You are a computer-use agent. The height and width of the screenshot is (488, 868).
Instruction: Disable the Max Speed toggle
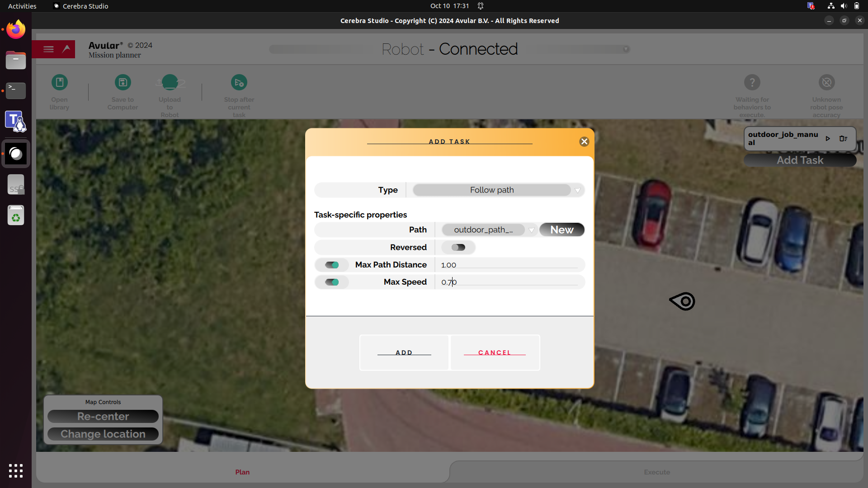tap(332, 282)
